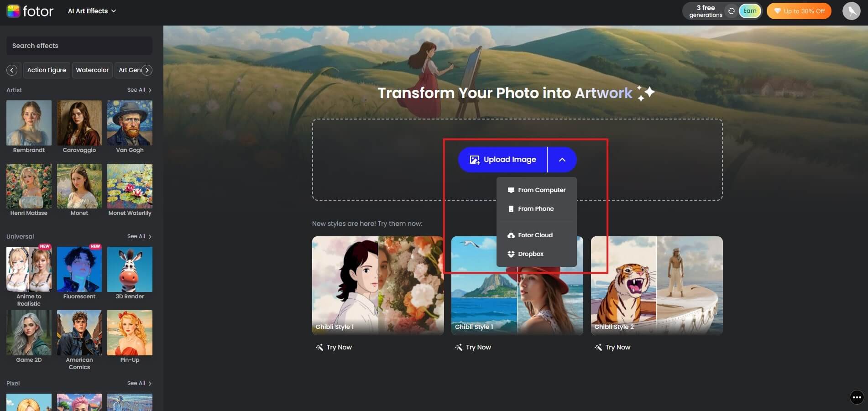This screenshot has width=868, height=411.
Task: Click the Search effects field
Action: coord(79,46)
